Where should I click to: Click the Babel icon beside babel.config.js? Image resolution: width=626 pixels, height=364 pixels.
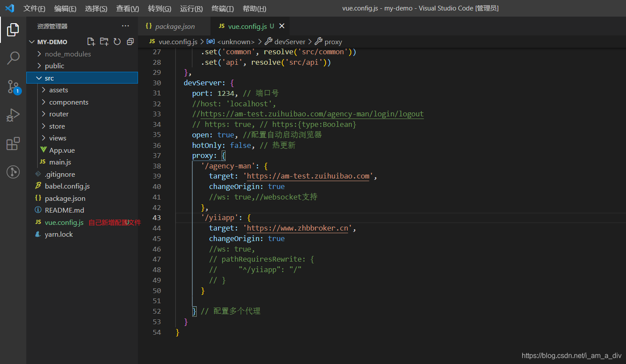(x=38, y=186)
